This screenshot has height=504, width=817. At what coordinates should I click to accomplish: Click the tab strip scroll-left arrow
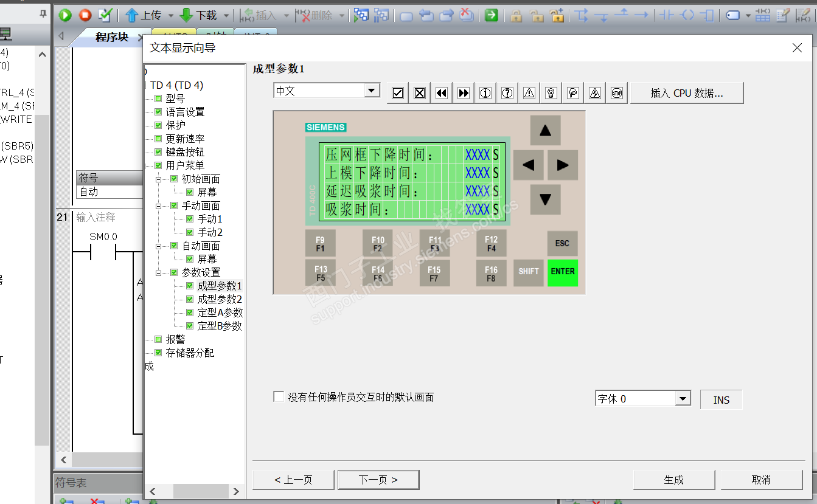61,37
